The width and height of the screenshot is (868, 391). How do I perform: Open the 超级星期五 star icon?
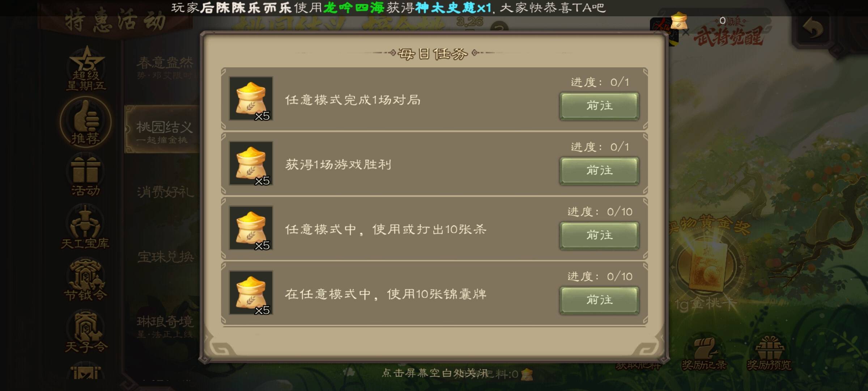pos(86,69)
